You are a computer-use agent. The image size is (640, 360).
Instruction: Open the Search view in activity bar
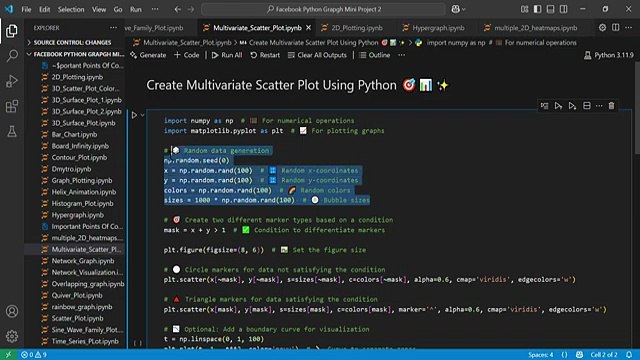(x=12, y=56)
